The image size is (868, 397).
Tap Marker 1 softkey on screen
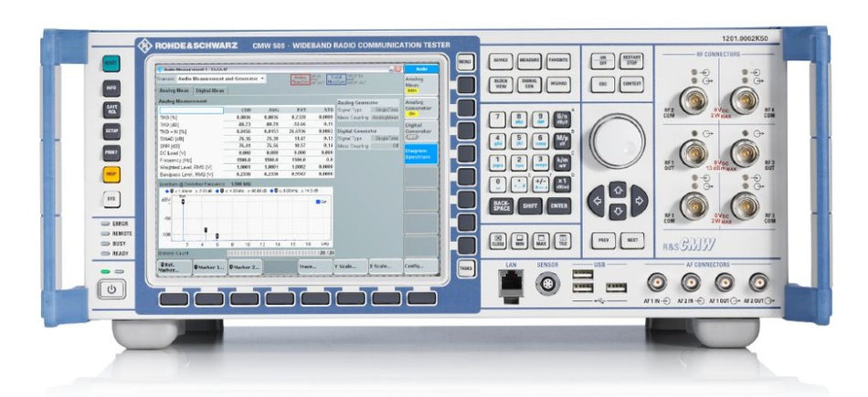[x=210, y=266]
